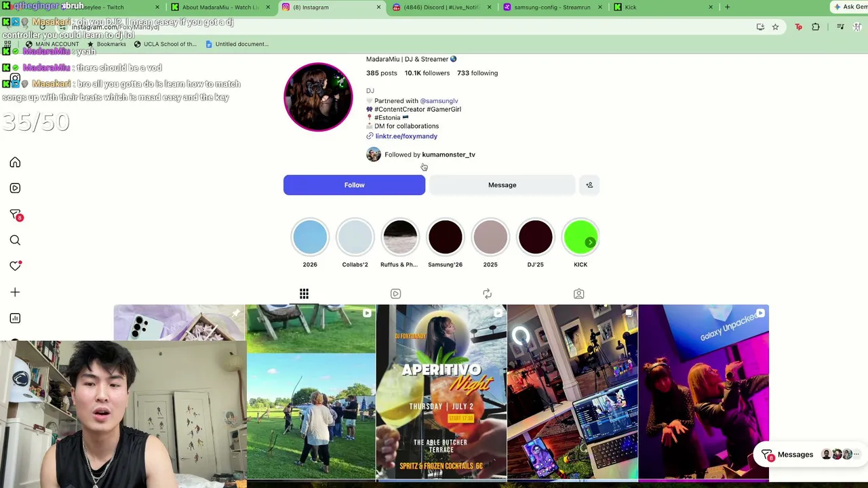This screenshot has height=488, width=868.
Task: View the 733 following list
Action: click(477, 73)
